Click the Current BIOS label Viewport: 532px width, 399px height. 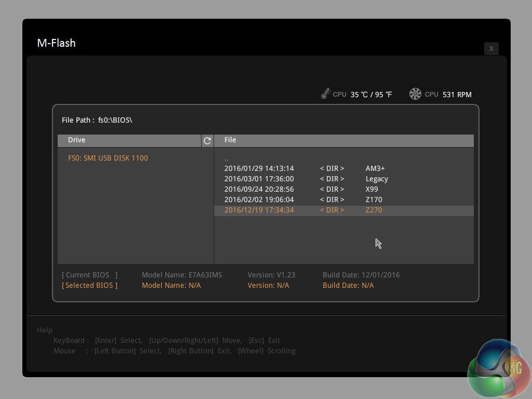(90, 275)
